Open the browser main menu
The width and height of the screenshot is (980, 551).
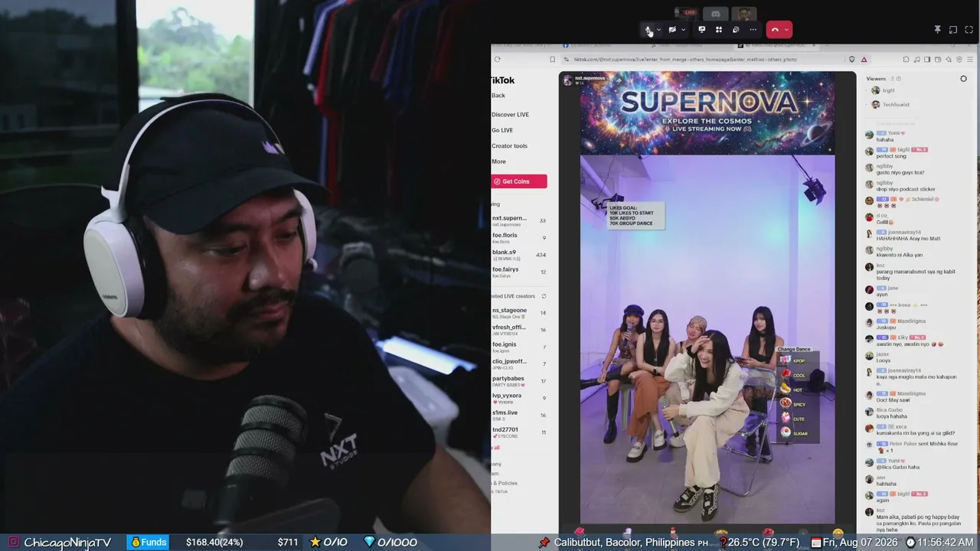[x=970, y=59]
